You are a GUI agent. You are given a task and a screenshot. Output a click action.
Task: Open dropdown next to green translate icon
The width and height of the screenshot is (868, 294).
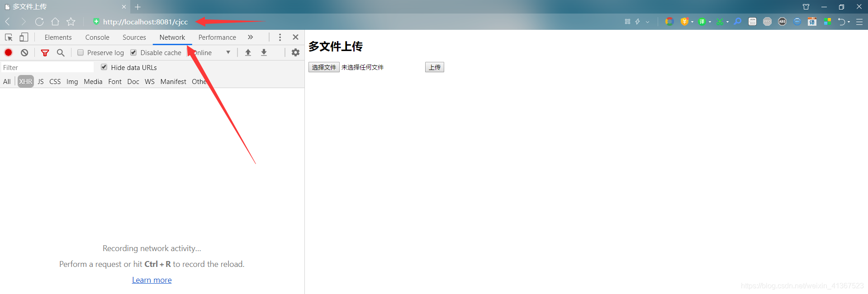click(710, 22)
